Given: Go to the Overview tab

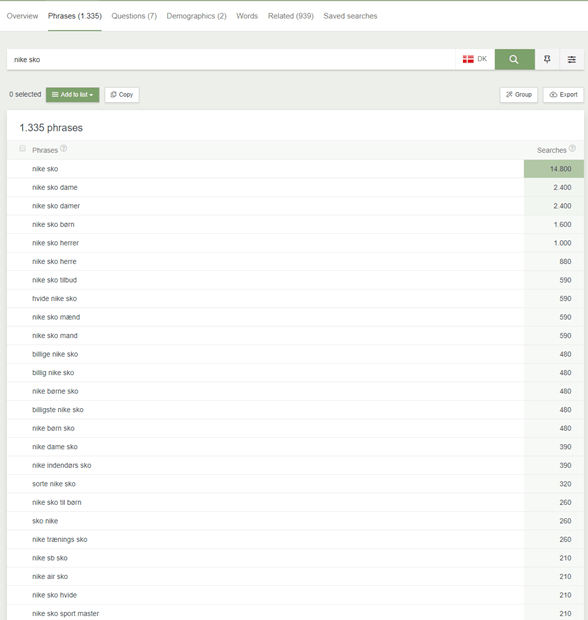Looking at the screenshot, I should pyautogui.click(x=23, y=16).
